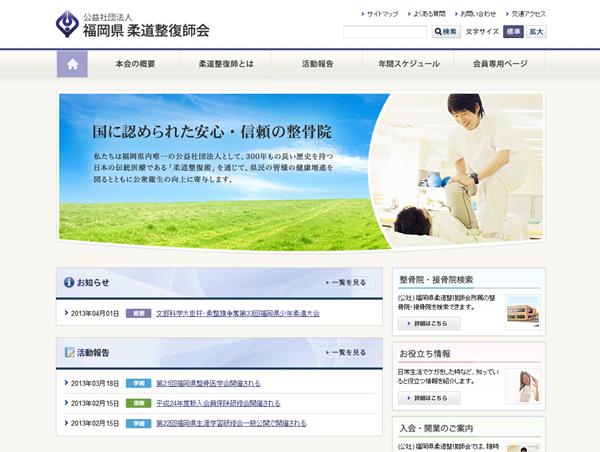The image size is (600, 452).
Task: Open the よくある質問 link
Action: coord(427,14)
